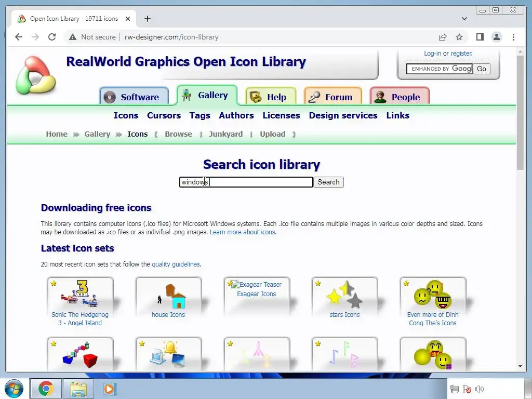Open the computer and bell icon set thumbnail

[x=169, y=354]
